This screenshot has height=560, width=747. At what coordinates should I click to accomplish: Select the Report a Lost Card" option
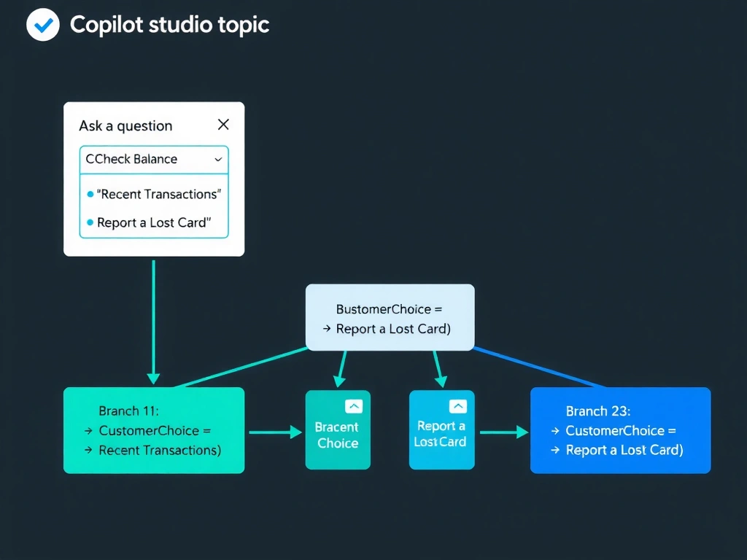point(149,222)
